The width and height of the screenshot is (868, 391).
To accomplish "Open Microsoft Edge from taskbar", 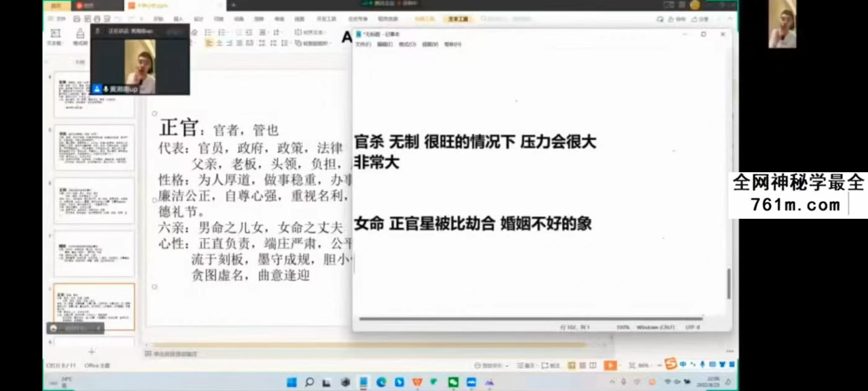I will (x=381, y=382).
